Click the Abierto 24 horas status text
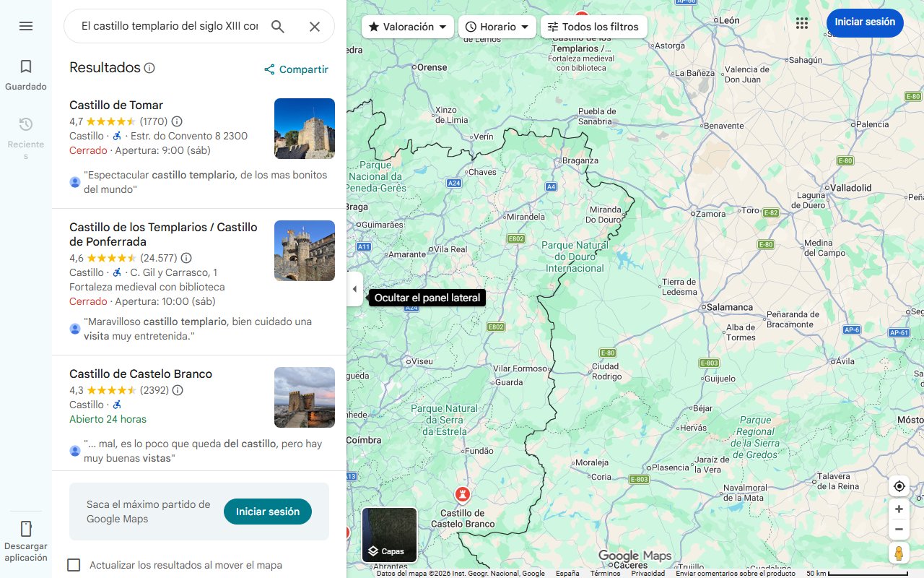Screen dimensions: 924x578 click(108, 419)
